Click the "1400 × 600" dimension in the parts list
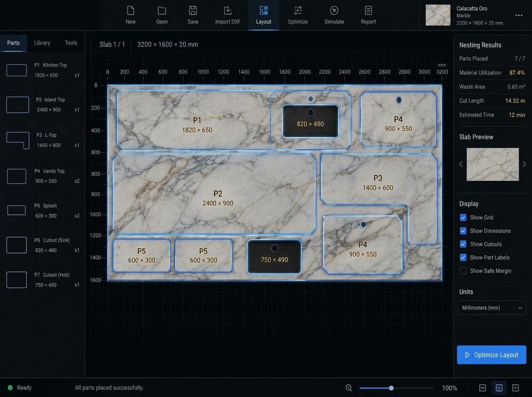The width and height of the screenshot is (532, 397). tap(49, 145)
